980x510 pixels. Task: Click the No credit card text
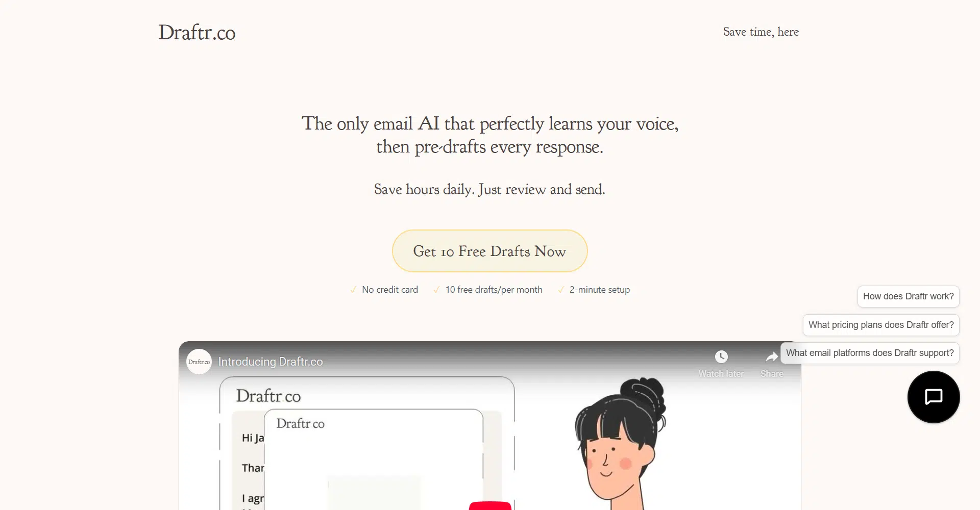click(390, 290)
